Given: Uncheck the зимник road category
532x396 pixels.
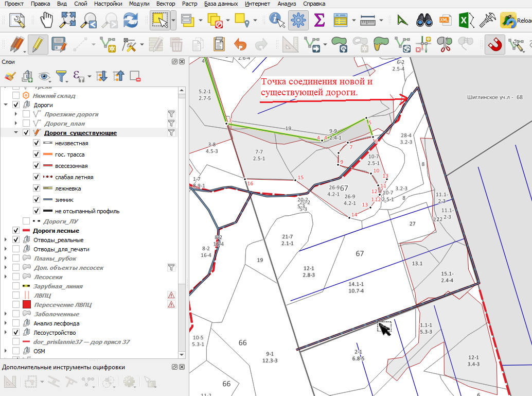Looking at the screenshot, I should (37, 200).
